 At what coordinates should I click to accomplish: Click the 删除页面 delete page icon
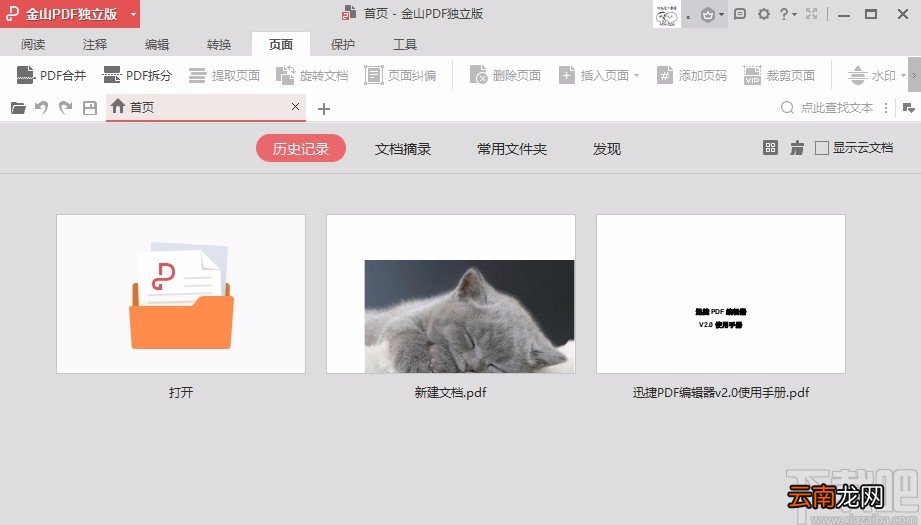(x=478, y=75)
